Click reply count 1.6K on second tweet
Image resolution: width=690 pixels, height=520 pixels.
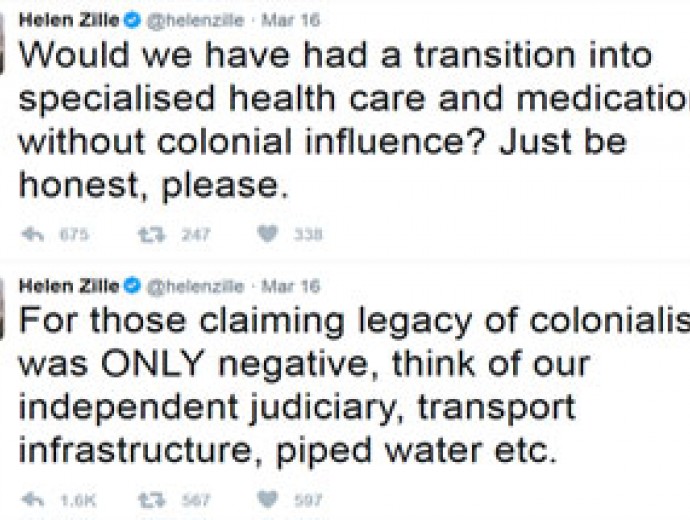tap(78, 500)
